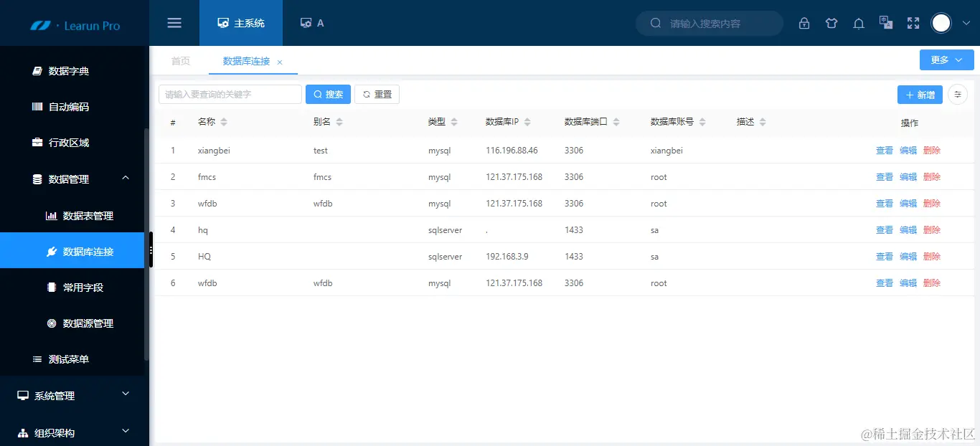The image size is (980, 446).
Task: Click the 新增 button to add connection
Action: coord(920,94)
